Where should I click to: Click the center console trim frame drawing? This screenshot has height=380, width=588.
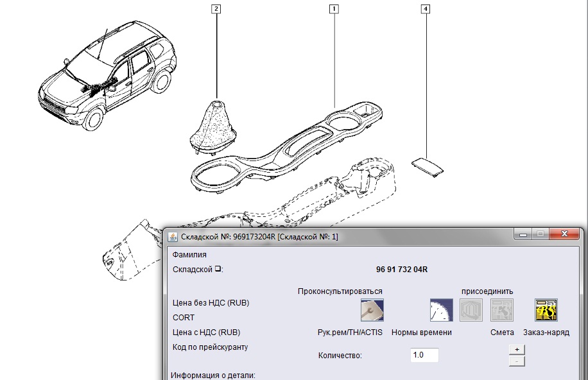pyautogui.click(x=287, y=148)
